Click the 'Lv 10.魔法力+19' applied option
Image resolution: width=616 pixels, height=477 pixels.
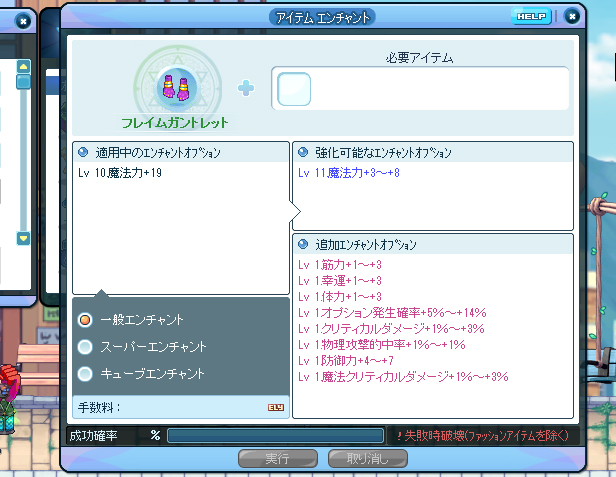[120, 173]
